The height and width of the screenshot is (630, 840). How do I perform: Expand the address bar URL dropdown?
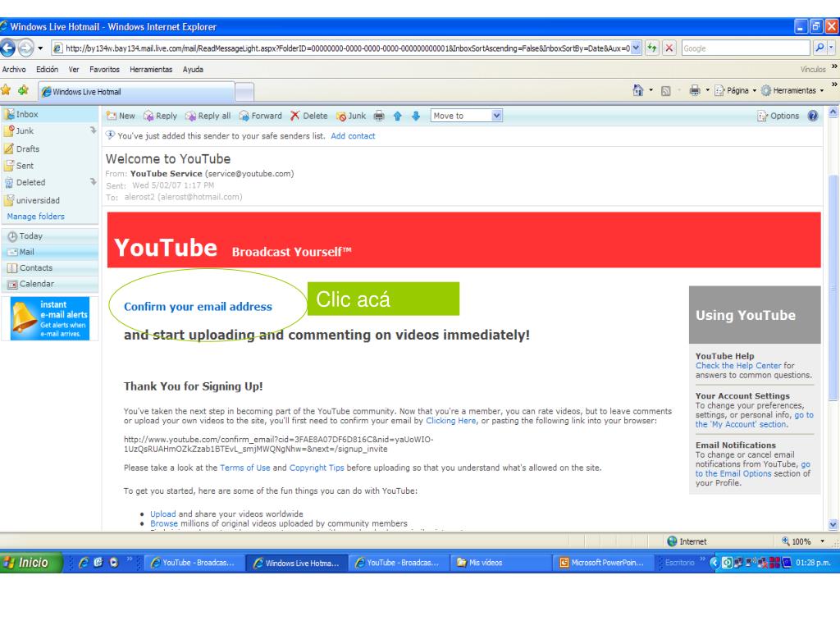636,48
